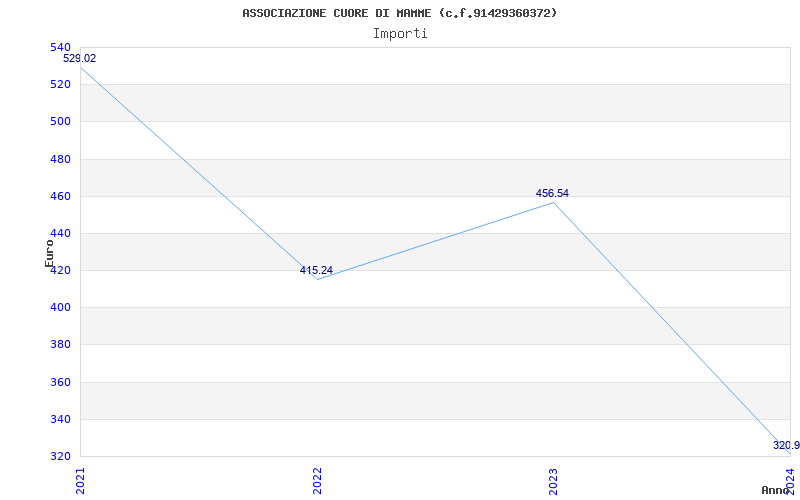Screen dimensions: 800x500
Task: Select the 529.02 data label
Action: pos(80,58)
